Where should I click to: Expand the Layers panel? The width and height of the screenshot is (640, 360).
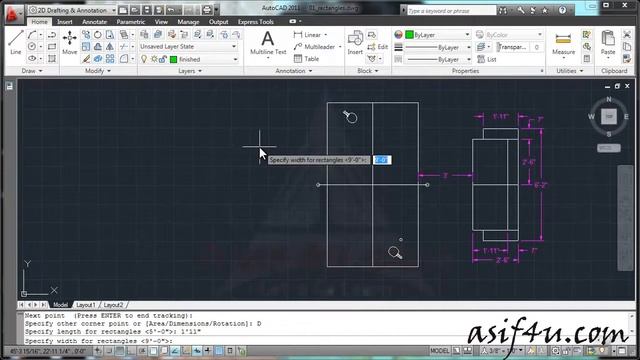[x=190, y=71]
